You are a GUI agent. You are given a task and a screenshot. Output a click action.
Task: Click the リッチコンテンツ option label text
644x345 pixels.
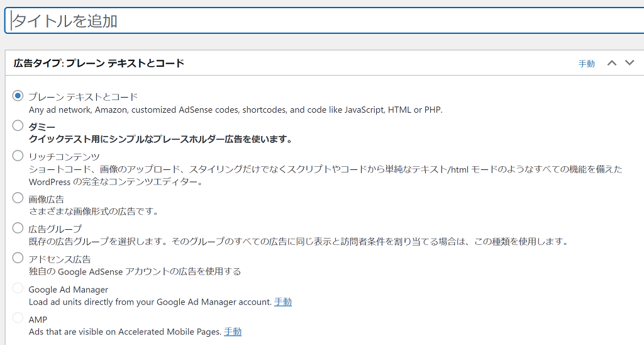64,156
